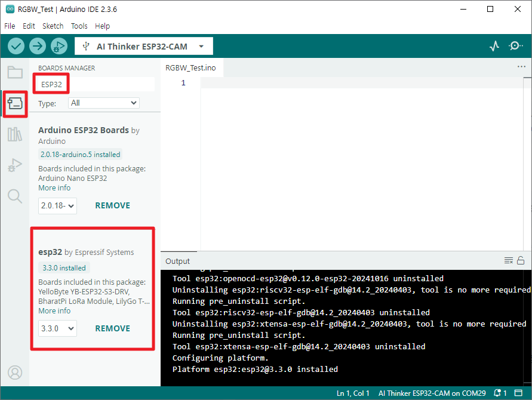532x400 pixels.
Task: Click the editor vertical scrollbar
Action: (527, 164)
